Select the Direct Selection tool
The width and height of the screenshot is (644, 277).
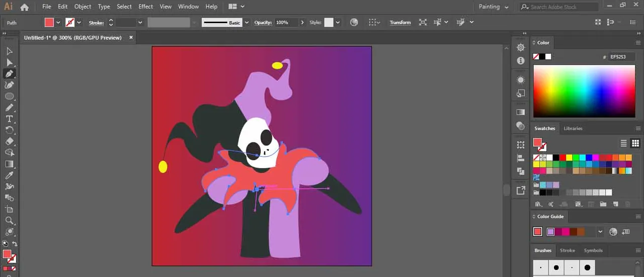pyautogui.click(x=9, y=62)
